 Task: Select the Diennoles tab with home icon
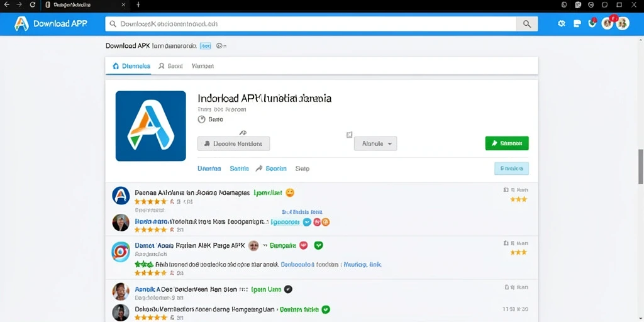coord(131,65)
